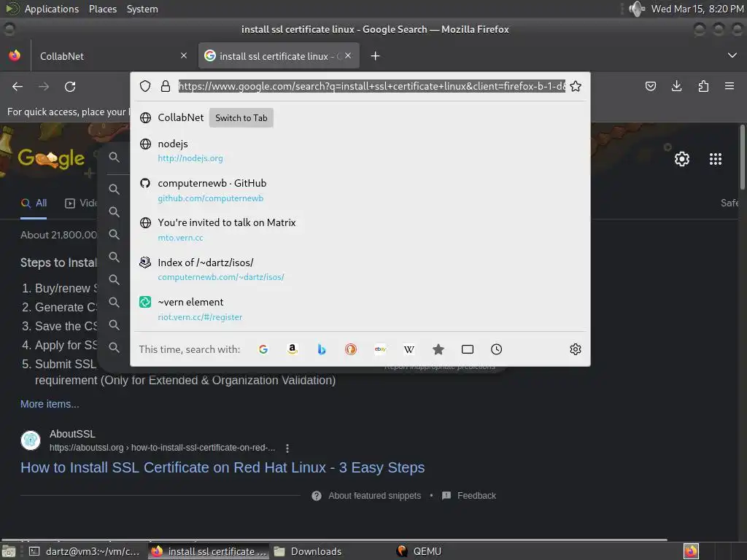Open the Extensions puzzle icon

click(x=703, y=86)
